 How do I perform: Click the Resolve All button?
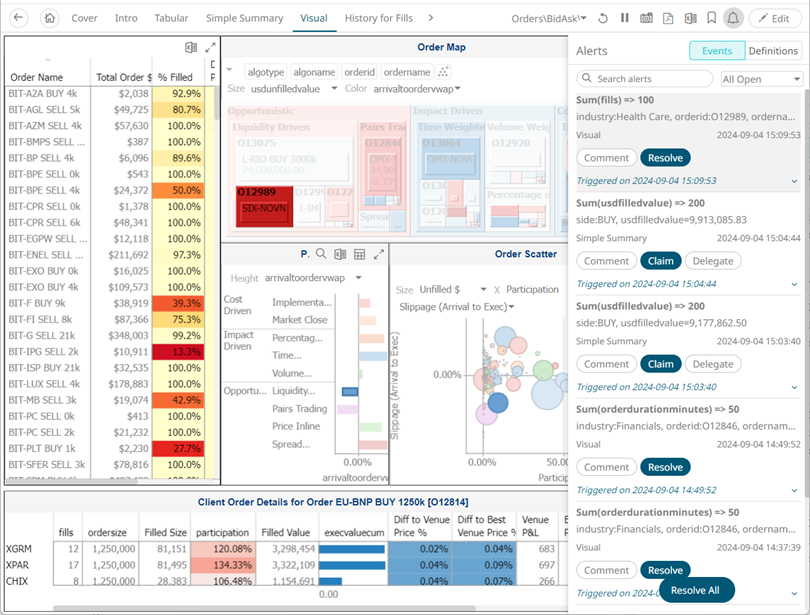[697, 590]
